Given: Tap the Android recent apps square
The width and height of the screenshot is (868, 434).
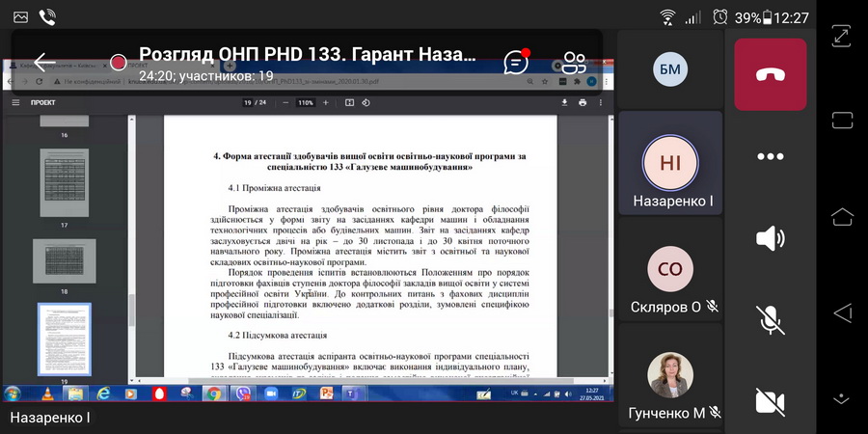Looking at the screenshot, I should pyautogui.click(x=841, y=121).
